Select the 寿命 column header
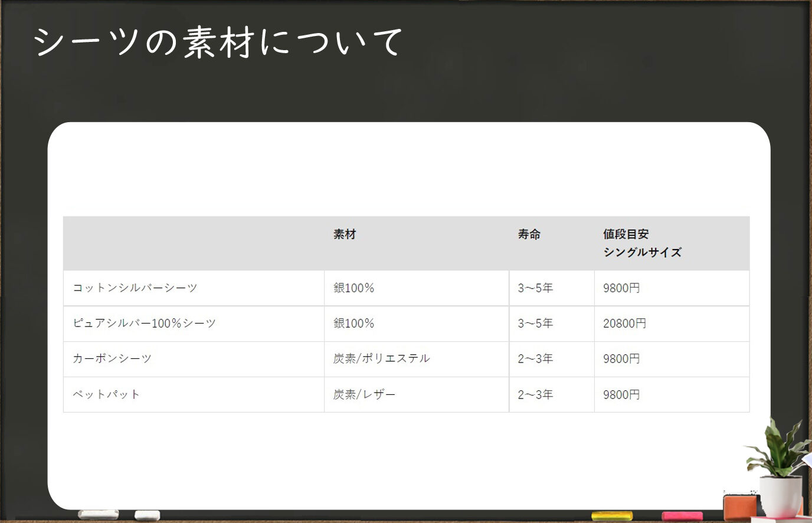This screenshot has width=812, height=523. 529,234
